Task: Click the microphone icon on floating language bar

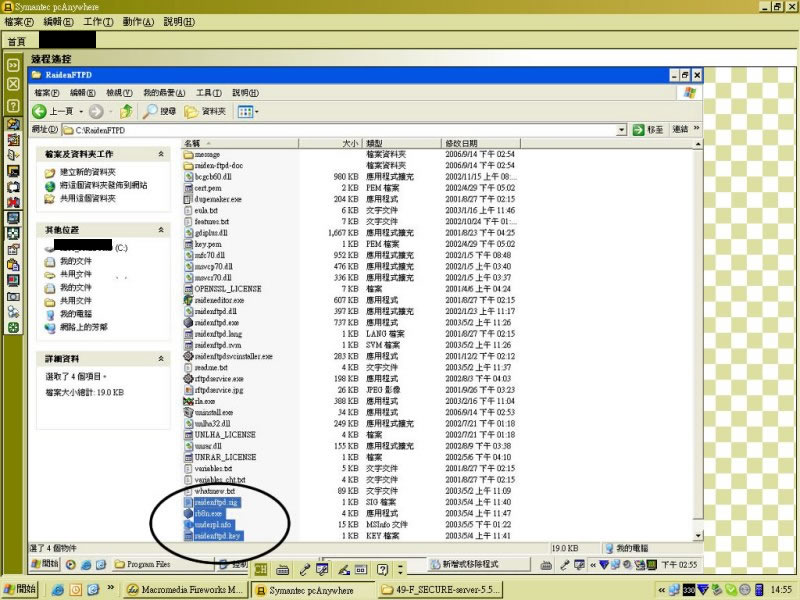Action: (305, 569)
